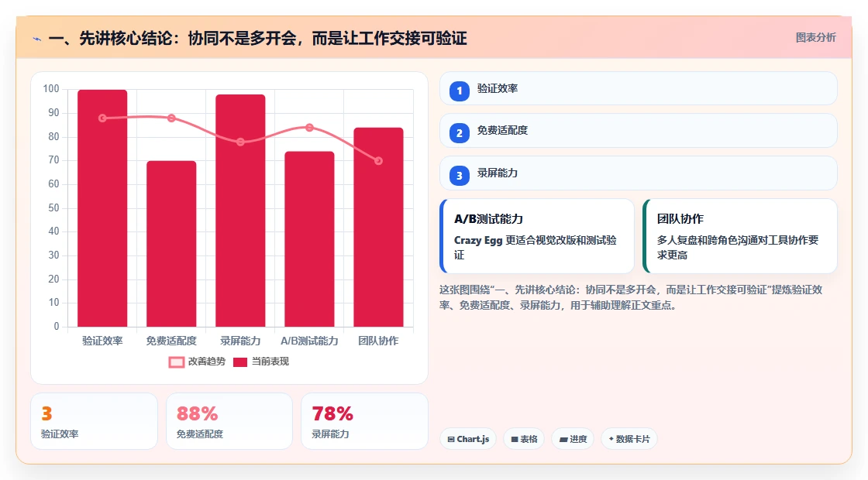Click the 改善趋势 legend text
This screenshot has height=480, width=868.
(206, 362)
